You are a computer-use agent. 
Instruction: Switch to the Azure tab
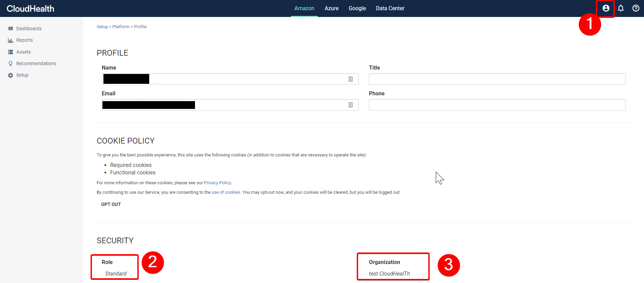click(331, 8)
